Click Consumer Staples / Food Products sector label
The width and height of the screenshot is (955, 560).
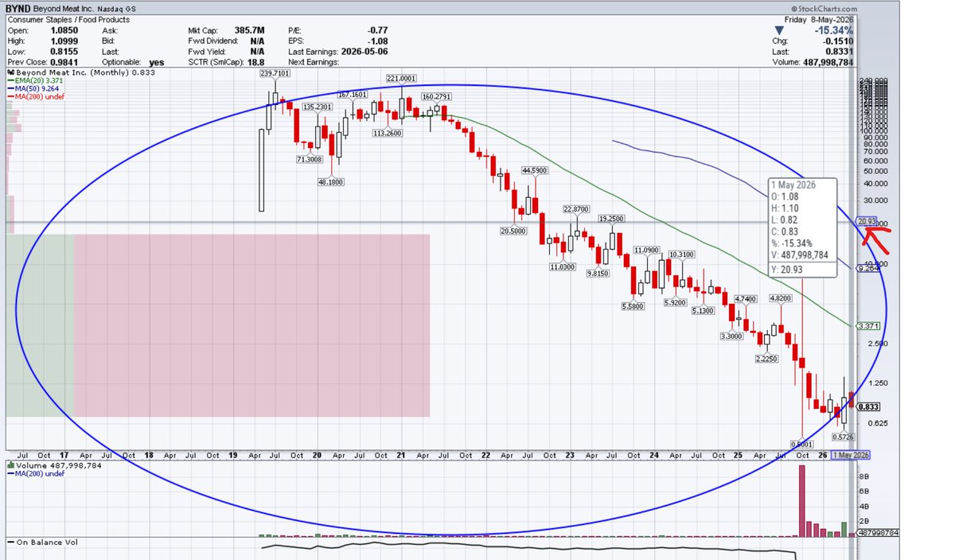coord(68,20)
